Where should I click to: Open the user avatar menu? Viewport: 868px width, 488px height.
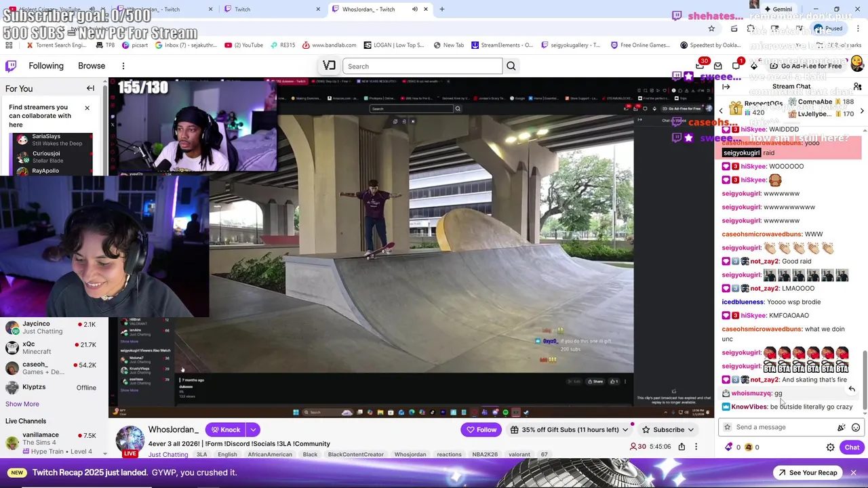pyautogui.click(x=857, y=65)
